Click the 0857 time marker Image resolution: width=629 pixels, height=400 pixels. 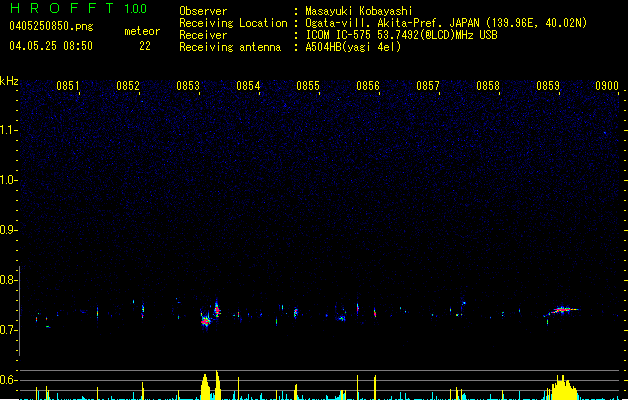pos(428,86)
